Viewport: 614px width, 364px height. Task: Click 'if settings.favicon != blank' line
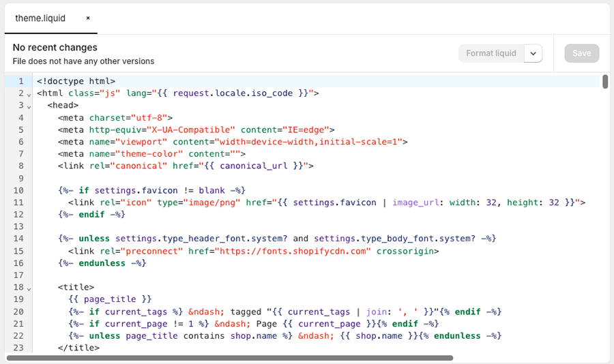(x=151, y=190)
